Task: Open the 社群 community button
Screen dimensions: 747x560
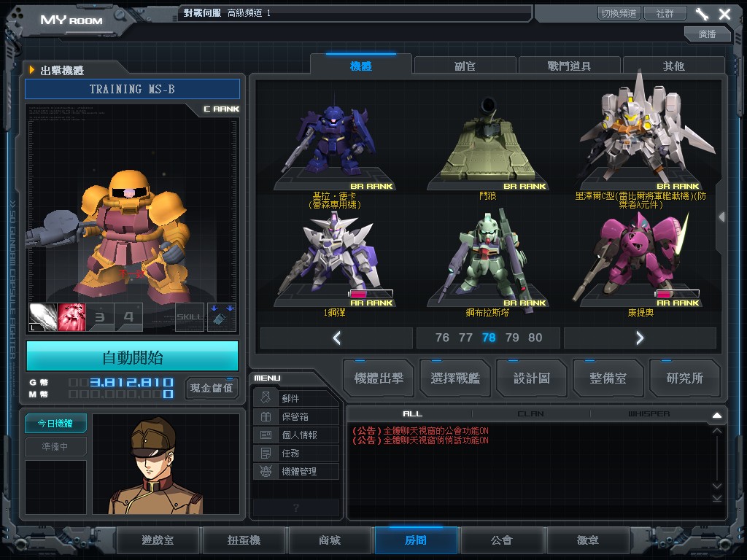Action: (665, 13)
